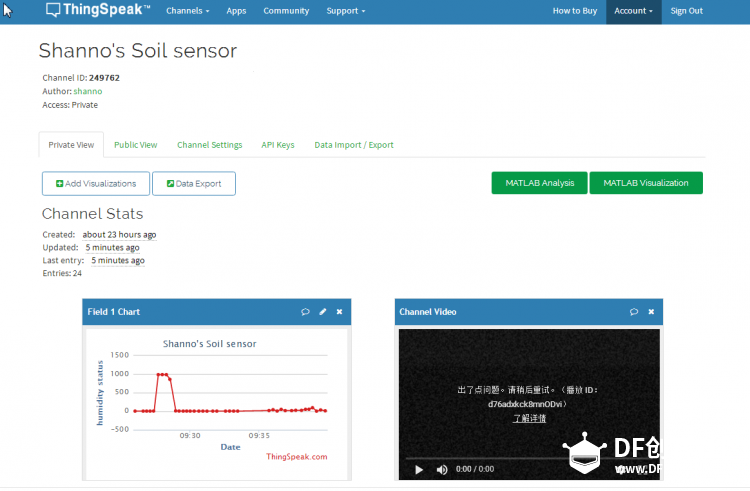Image resolution: width=750 pixels, height=491 pixels.
Task: Click the Field 1 Chart comment icon
Action: pyautogui.click(x=305, y=312)
